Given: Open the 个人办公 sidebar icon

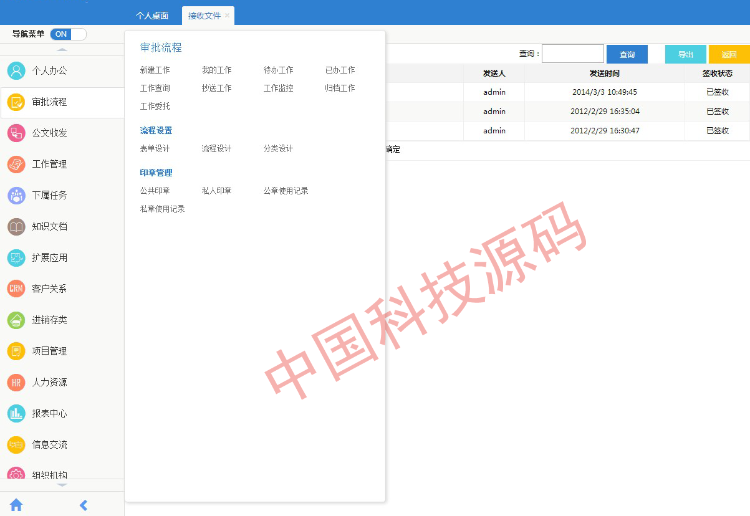Looking at the screenshot, I should (x=16, y=70).
